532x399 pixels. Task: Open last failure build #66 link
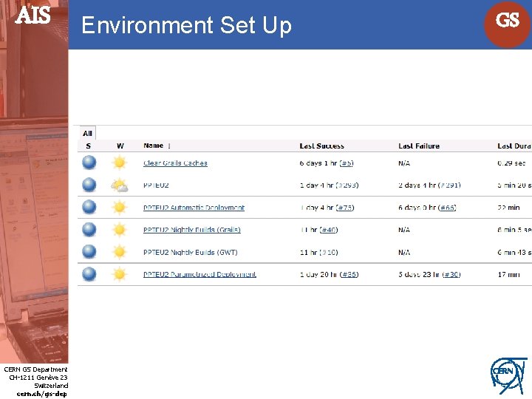[447, 208]
